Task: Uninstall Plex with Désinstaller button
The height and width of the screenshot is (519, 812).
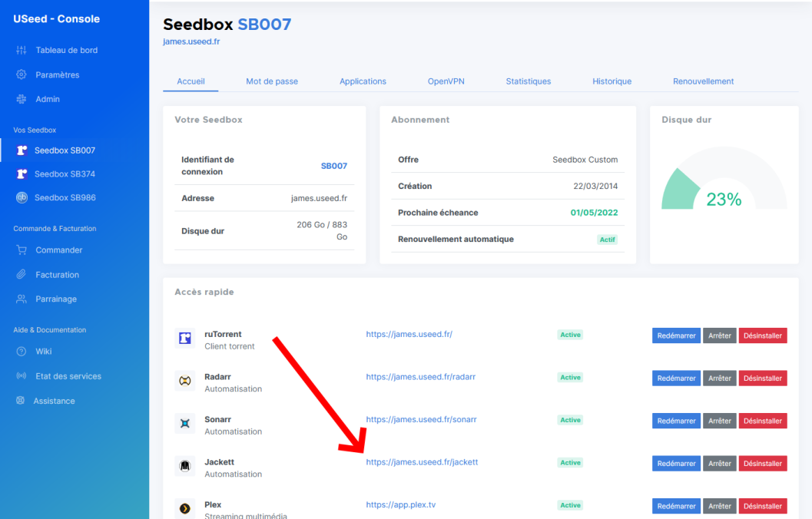Action: (x=763, y=506)
